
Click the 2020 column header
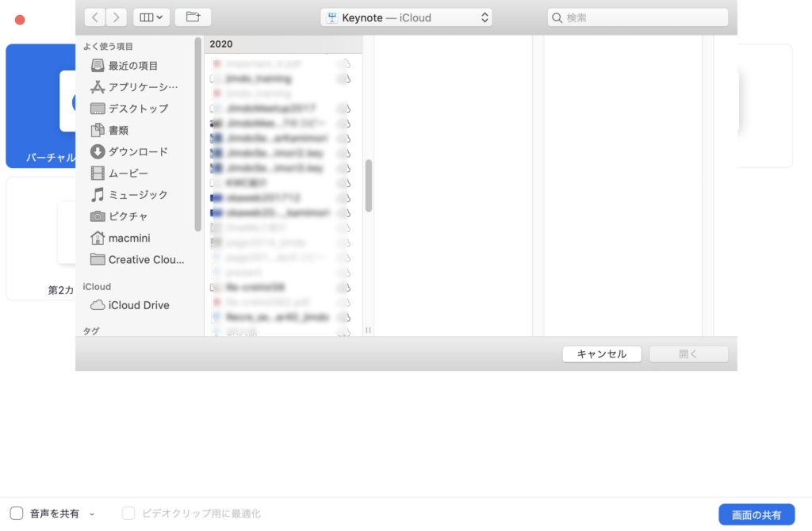283,44
